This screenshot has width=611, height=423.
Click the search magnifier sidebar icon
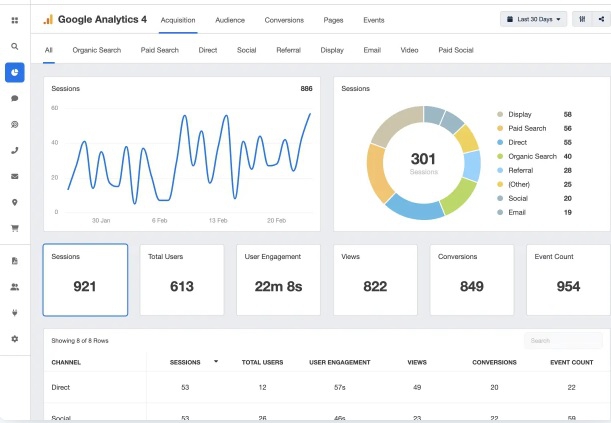pos(15,46)
